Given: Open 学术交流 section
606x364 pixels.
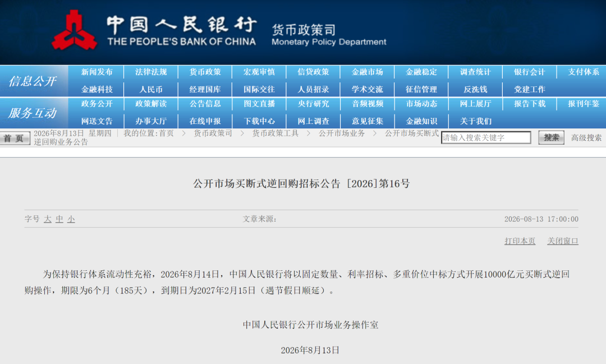Looking at the screenshot, I should pos(367,89).
